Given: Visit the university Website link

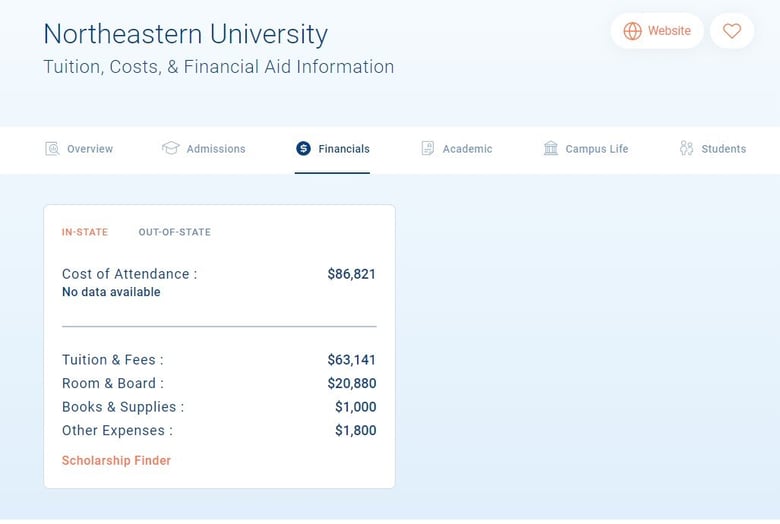Looking at the screenshot, I should (669, 31).
